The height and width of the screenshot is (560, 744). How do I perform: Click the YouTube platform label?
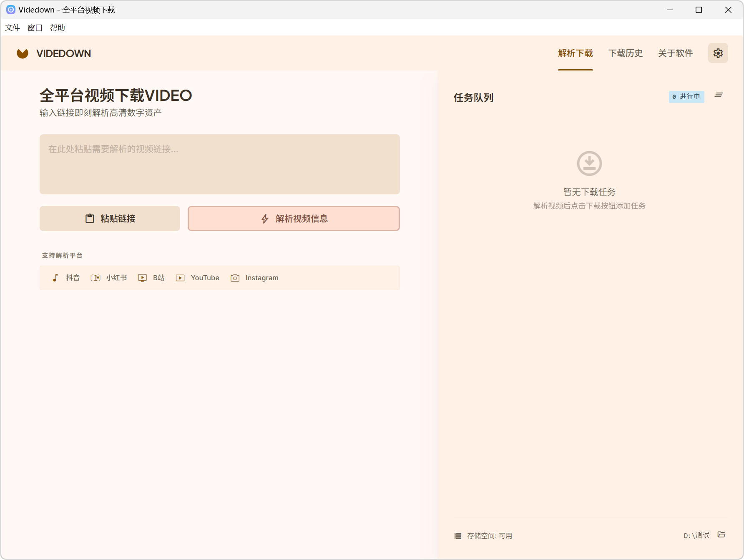pyautogui.click(x=205, y=278)
